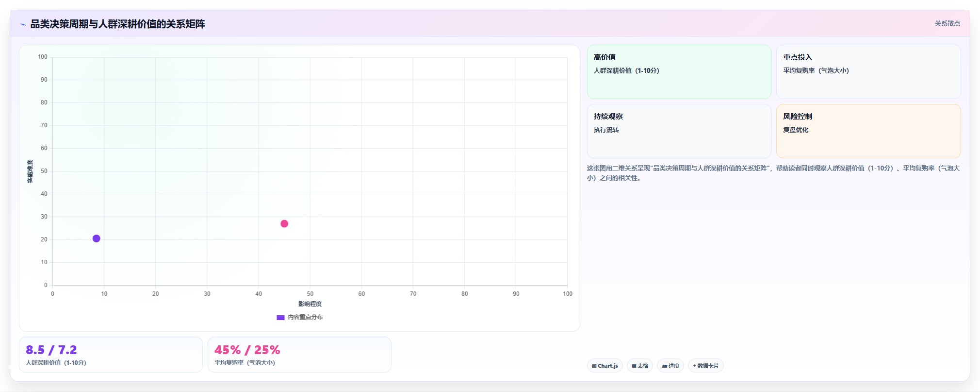Click the Chart.js tag

604,366
